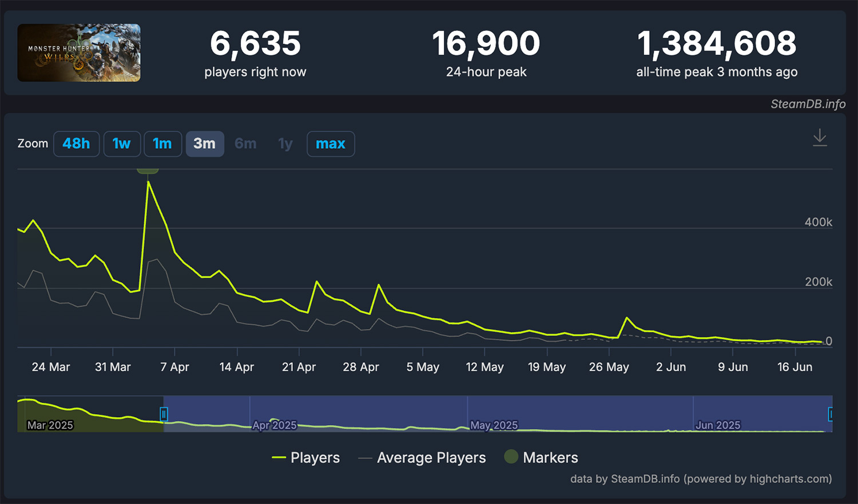Click the 200k y-axis label

click(x=819, y=281)
